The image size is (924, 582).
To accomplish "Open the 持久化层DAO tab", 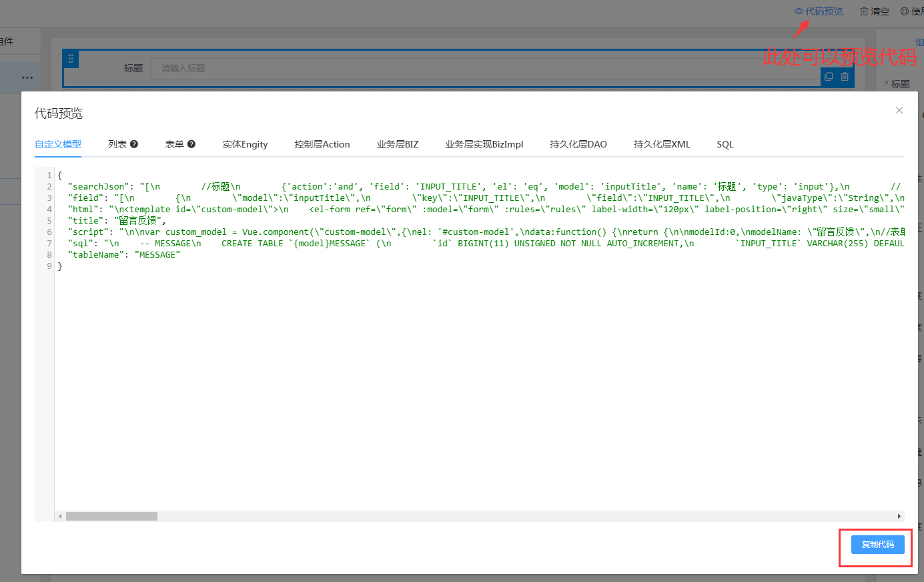I will pos(578,144).
